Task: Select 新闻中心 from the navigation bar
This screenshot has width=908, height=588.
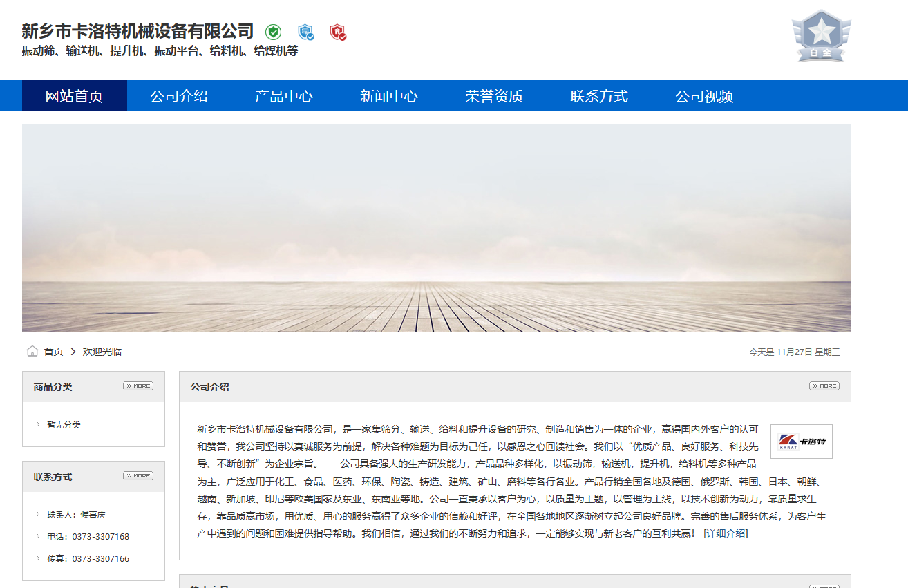Action: (x=389, y=96)
